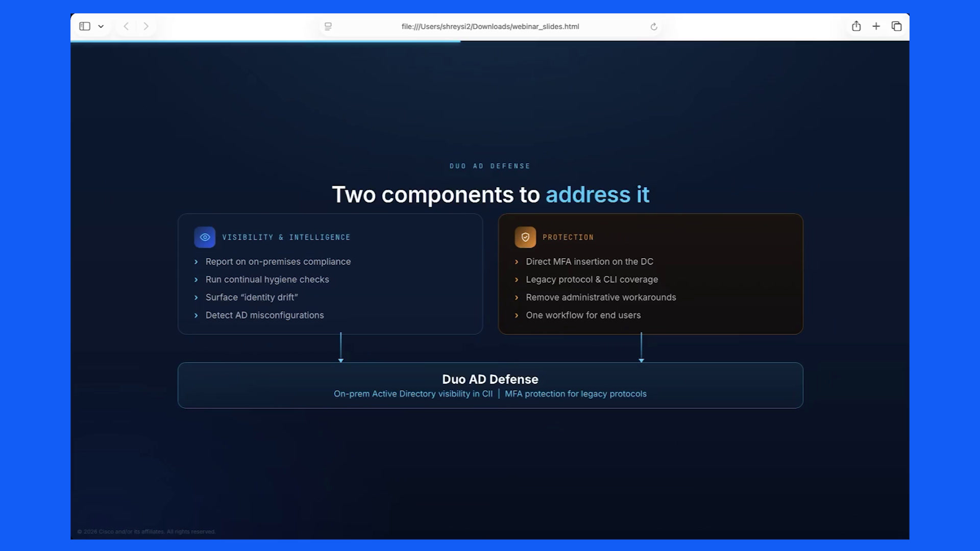Click 'Report on on-premises compliance' bullet
The height and width of the screenshot is (551, 980).
coord(278,262)
